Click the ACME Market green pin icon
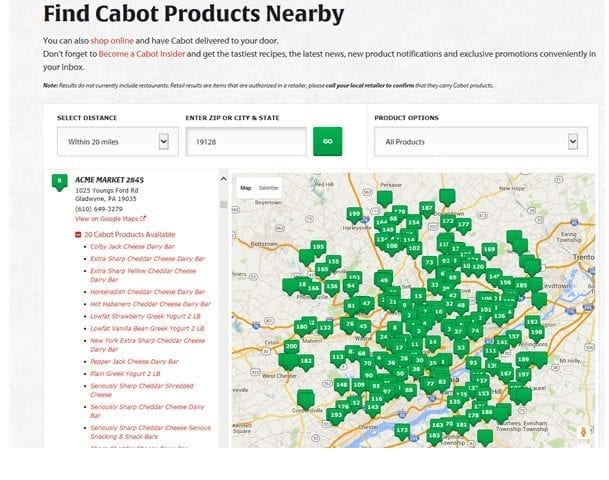 click(x=59, y=182)
